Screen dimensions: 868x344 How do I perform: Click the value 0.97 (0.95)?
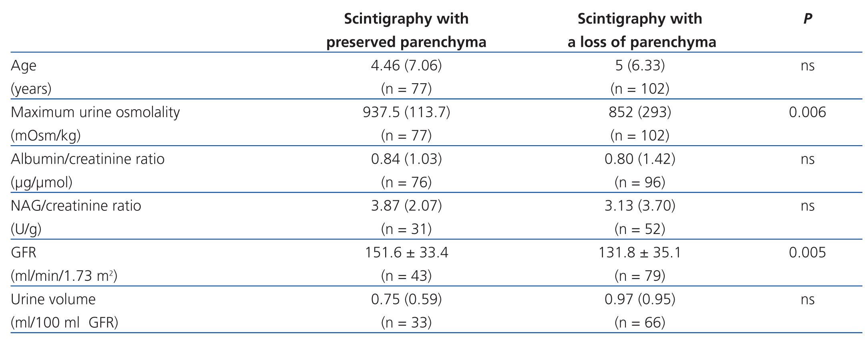(x=640, y=300)
